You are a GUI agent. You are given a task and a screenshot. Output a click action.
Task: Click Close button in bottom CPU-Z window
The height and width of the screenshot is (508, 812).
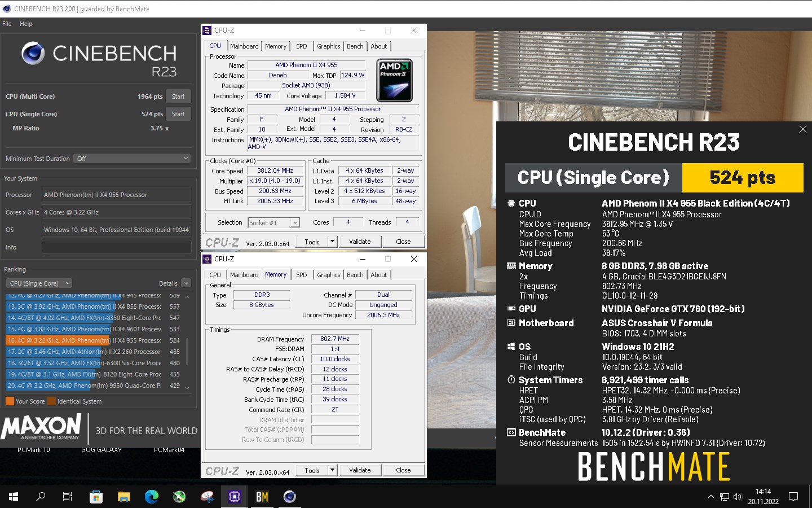(403, 470)
